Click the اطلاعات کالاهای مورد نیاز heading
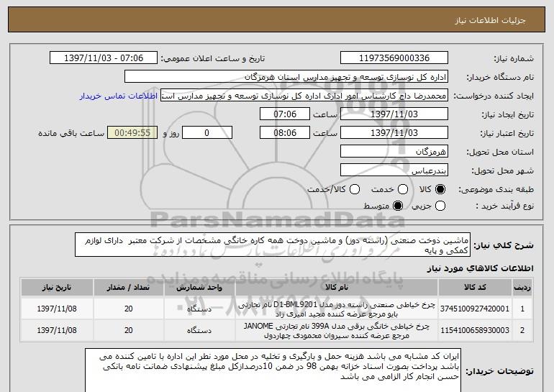This screenshot has width=554, height=392. coord(480,268)
